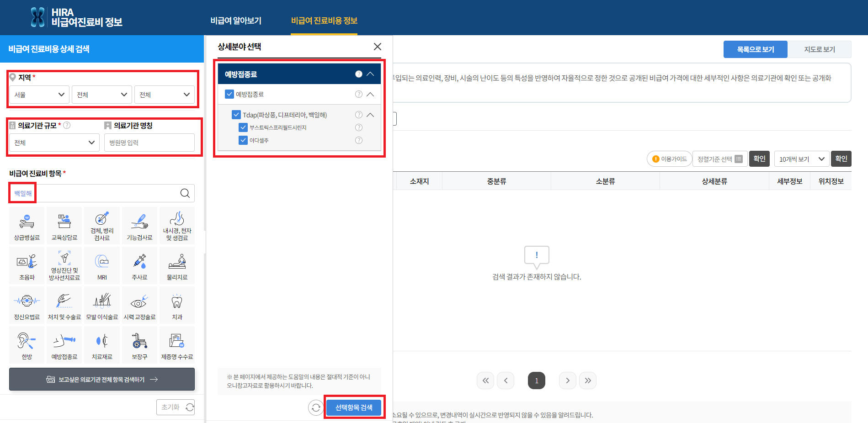Open the 서울 region dropdown
Viewport: 868px width, 423px height.
click(38, 95)
